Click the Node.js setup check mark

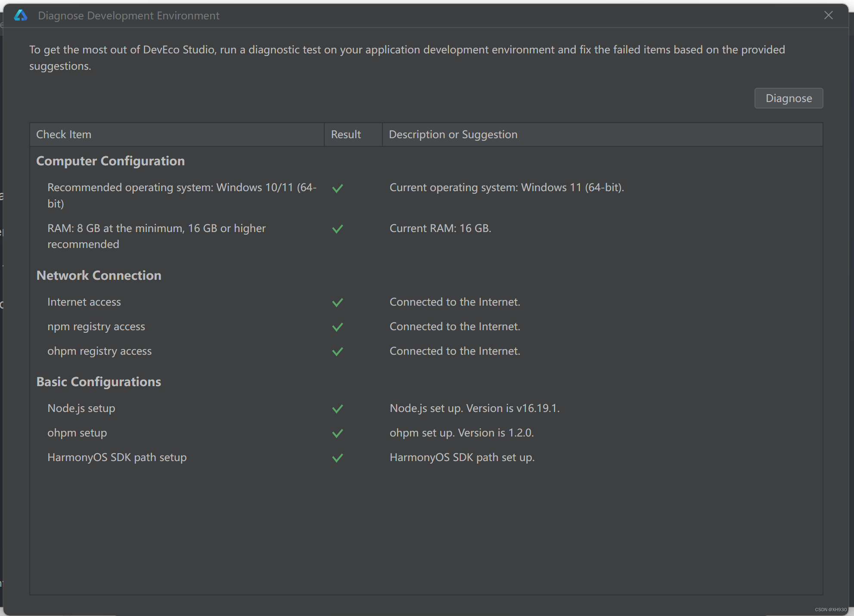[338, 409]
